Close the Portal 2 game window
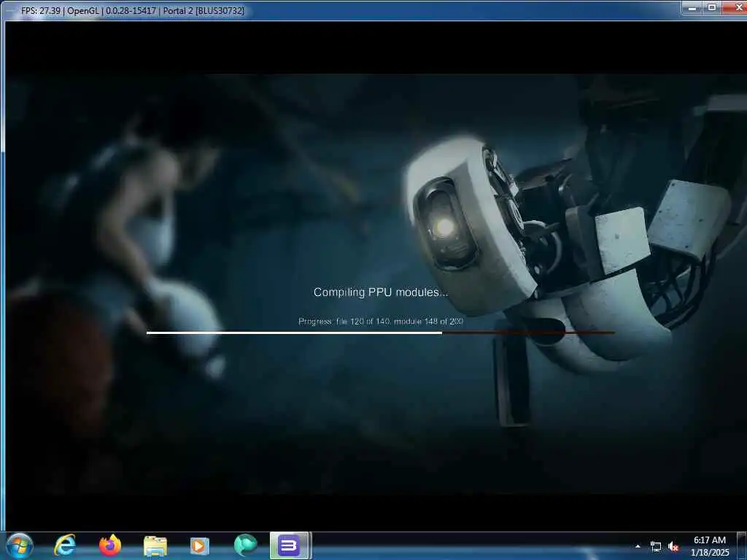Viewport: 747px width, 560px height. [x=735, y=7]
